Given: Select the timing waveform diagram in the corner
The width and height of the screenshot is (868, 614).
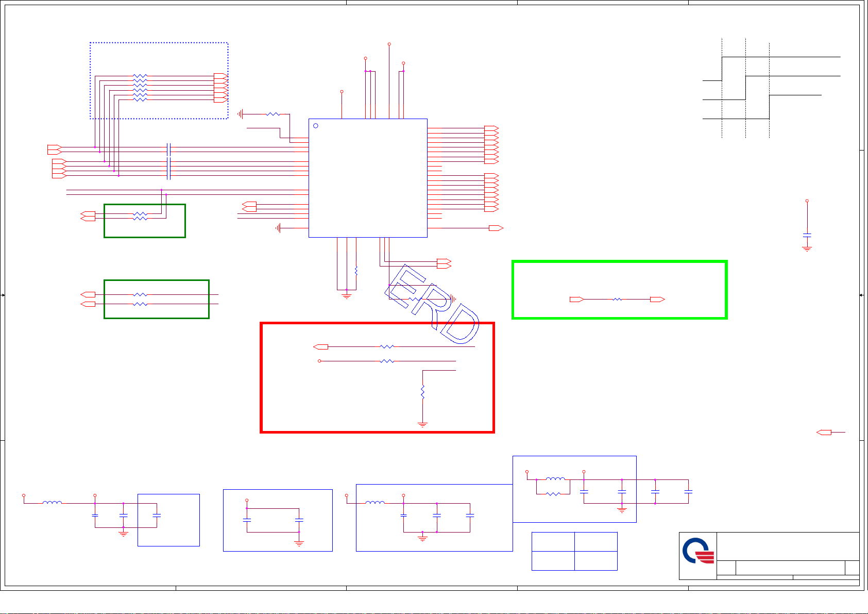Looking at the screenshot, I should [x=772, y=88].
